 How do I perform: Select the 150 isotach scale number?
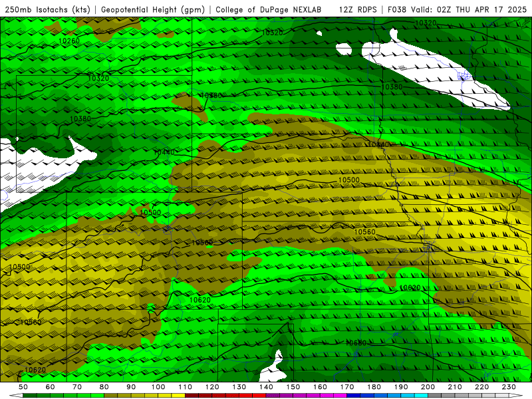coord(293,387)
